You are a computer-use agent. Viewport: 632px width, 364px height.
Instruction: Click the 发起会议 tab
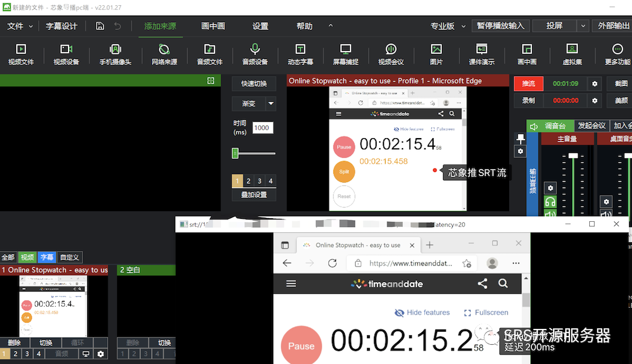point(592,126)
